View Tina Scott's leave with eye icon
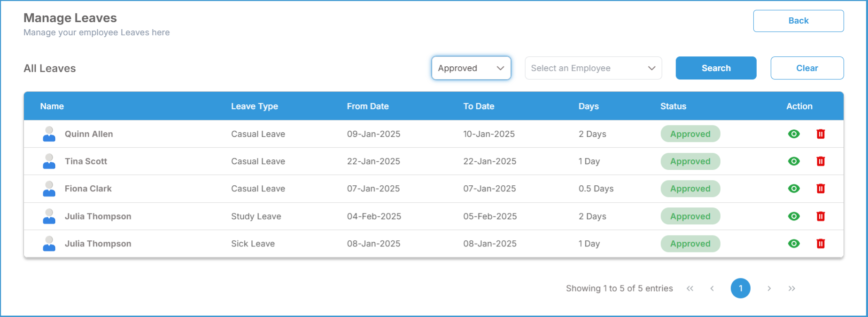 794,161
